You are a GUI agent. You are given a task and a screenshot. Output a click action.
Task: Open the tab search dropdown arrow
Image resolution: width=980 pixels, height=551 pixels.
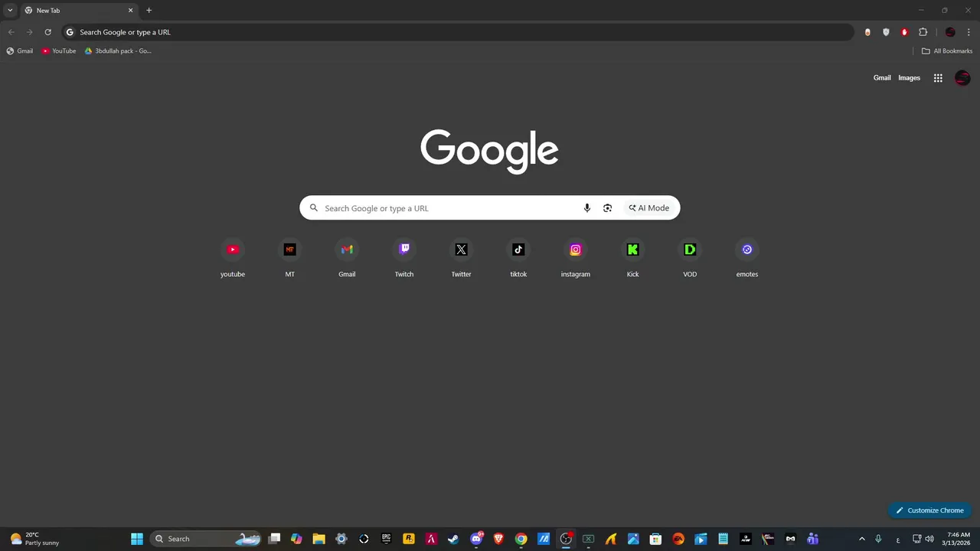(x=10, y=10)
